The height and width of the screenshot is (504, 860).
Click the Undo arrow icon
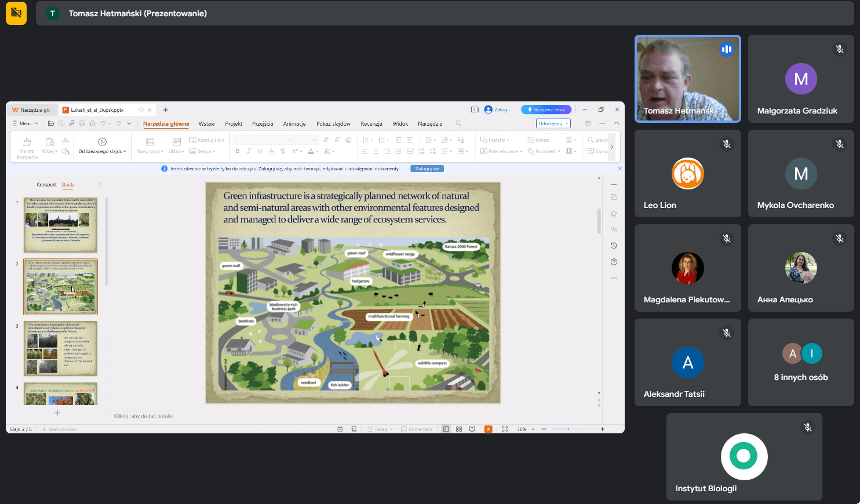coord(104,123)
